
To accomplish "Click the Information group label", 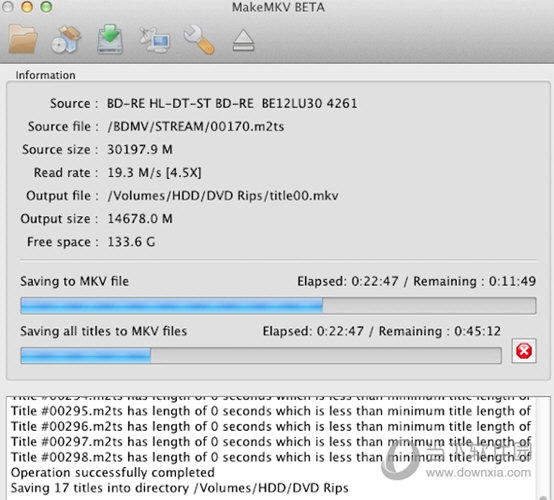I will [45, 75].
